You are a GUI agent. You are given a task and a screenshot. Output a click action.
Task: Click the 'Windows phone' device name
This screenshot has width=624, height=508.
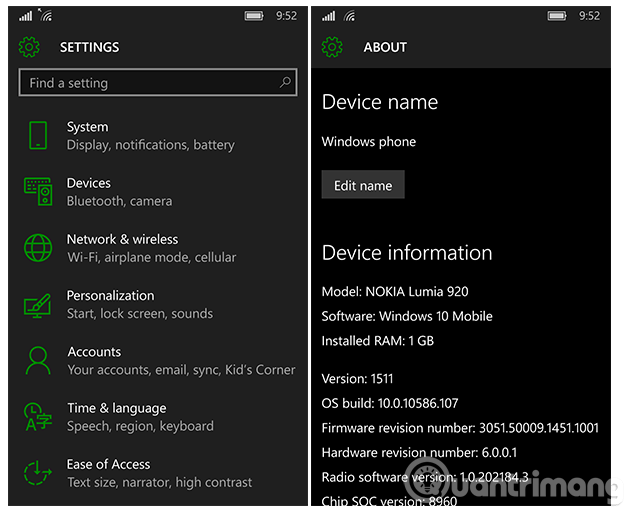(369, 142)
